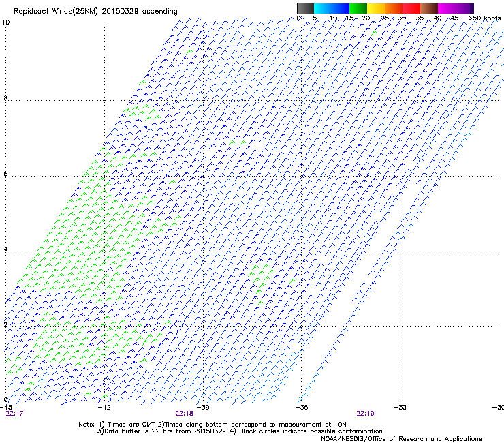Click the orange 25-30 knots color segment
504x443 pixels.
[x=394, y=8]
